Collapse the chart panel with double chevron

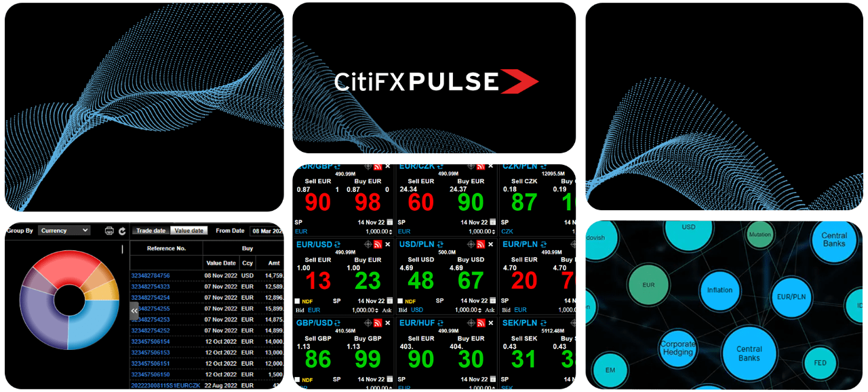134,311
